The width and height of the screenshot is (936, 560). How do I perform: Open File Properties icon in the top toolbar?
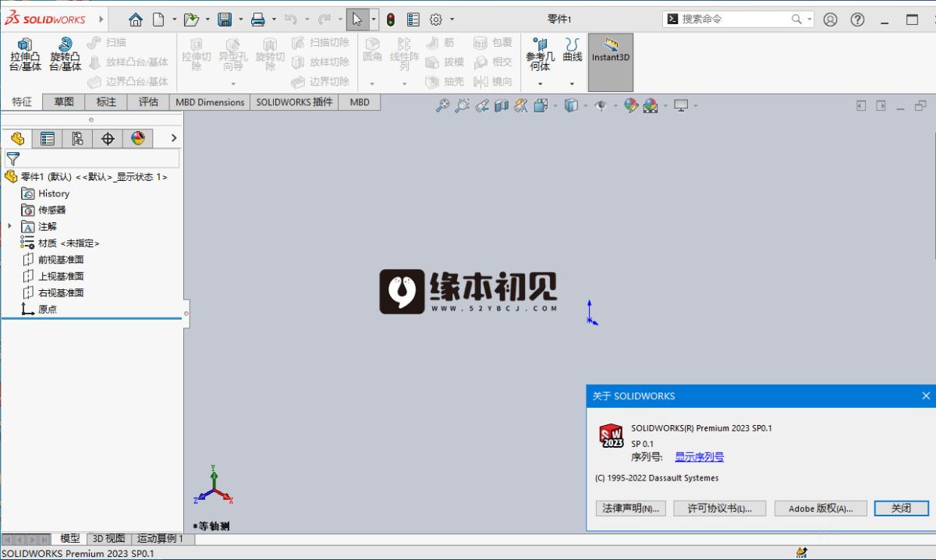413,19
